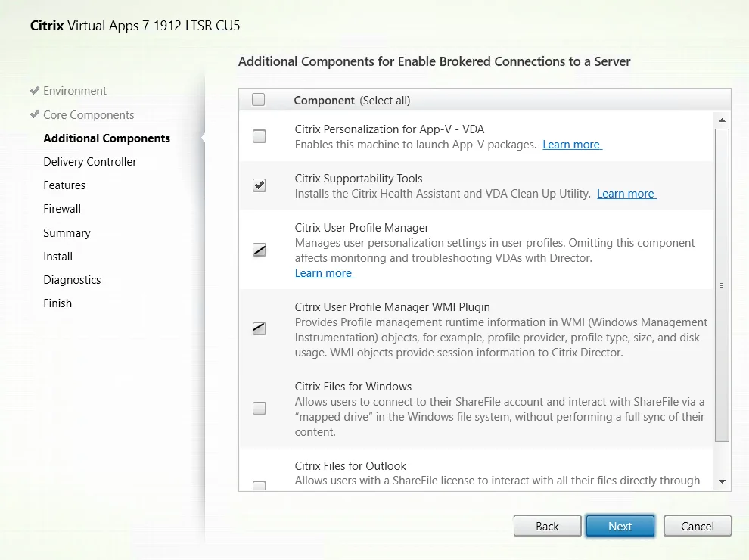Click the Back button
The image size is (749, 560).
[548, 526]
